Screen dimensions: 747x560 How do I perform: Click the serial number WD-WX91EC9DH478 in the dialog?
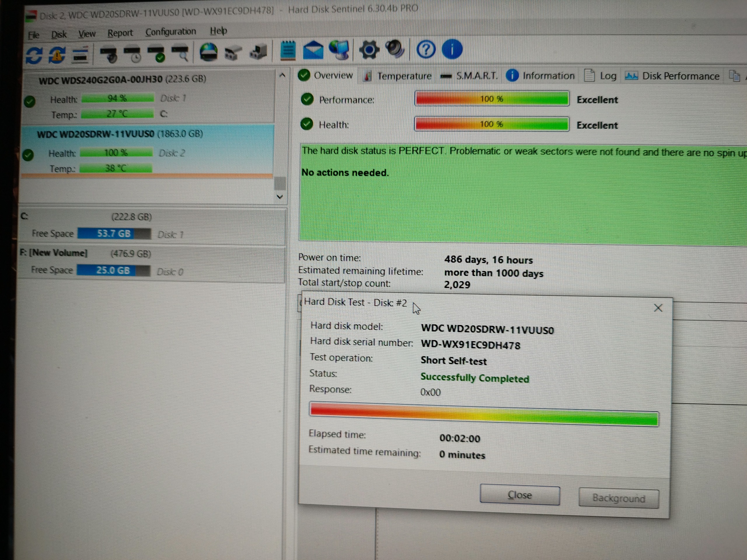click(x=470, y=345)
